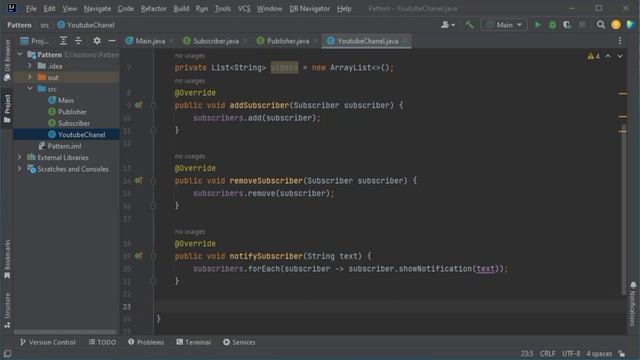This screenshot has height=360, width=640.
Task: Go to previous highlighted problem arrow
Action: coord(608,56)
